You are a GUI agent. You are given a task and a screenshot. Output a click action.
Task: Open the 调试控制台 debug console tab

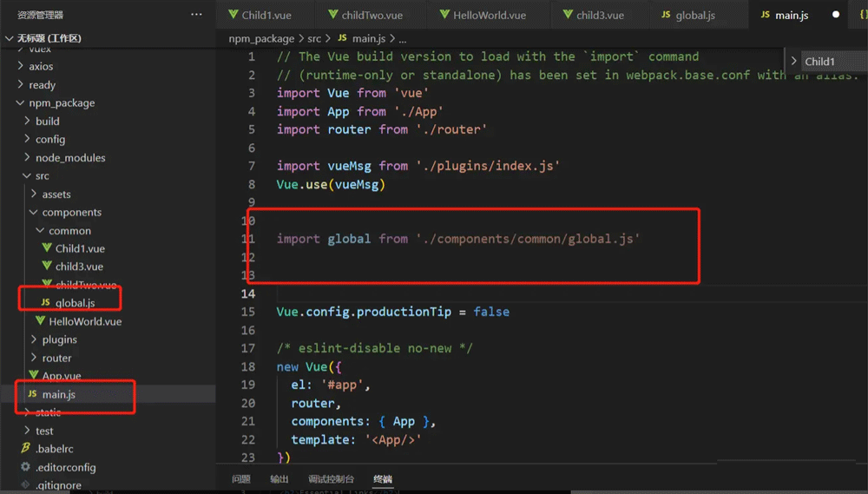331,479
